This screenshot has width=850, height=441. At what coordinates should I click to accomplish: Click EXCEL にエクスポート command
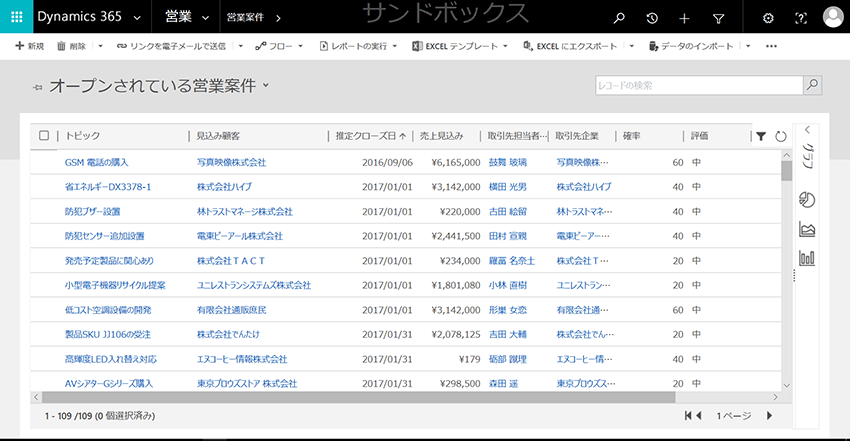pos(570,46)
